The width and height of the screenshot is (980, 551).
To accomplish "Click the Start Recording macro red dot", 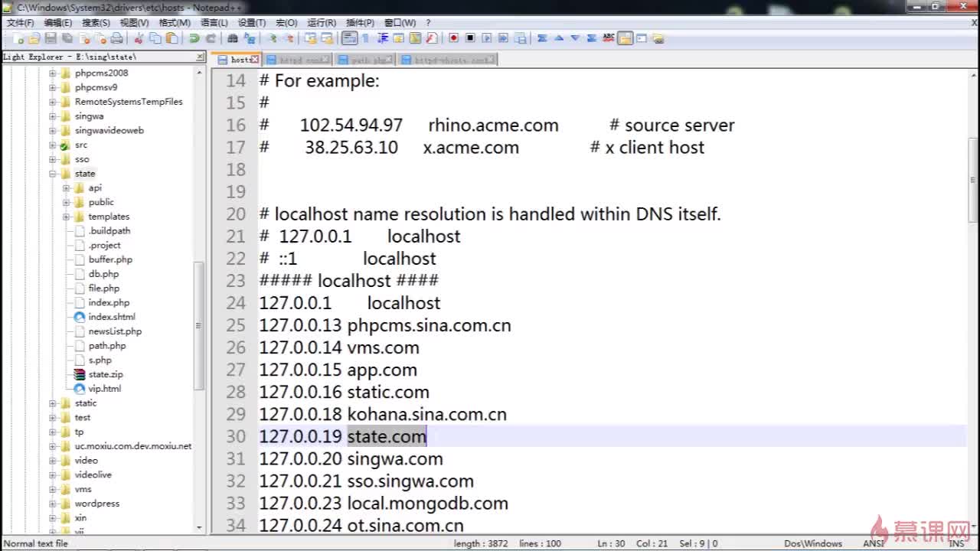I will tap(453, 38).
